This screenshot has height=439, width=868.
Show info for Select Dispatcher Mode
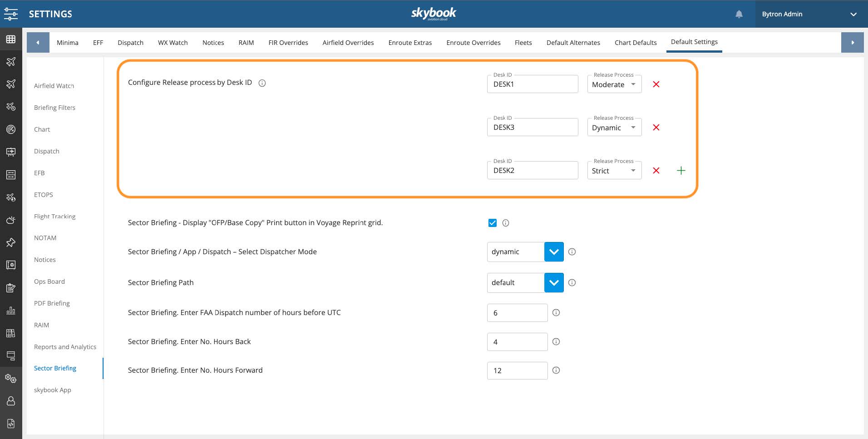click(x=572, y=252)
